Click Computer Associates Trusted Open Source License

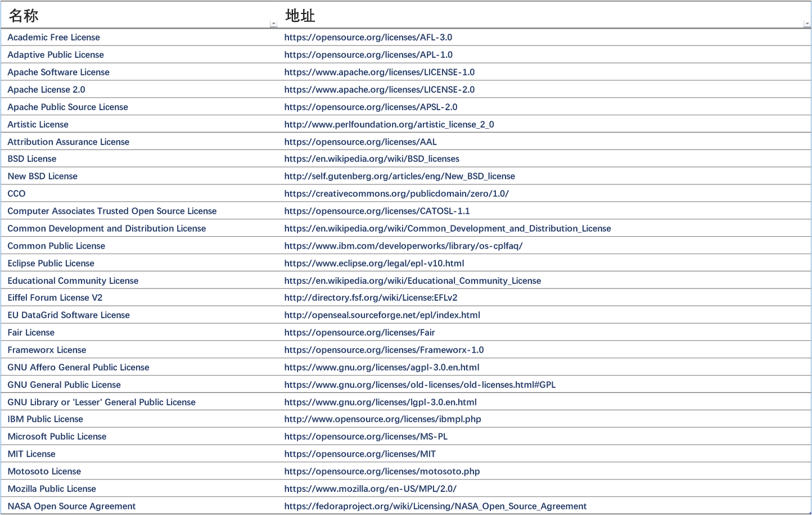tap(112, 211)
